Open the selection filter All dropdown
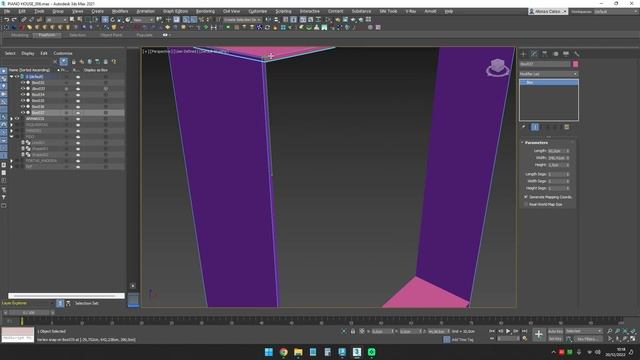 point(56,20)
